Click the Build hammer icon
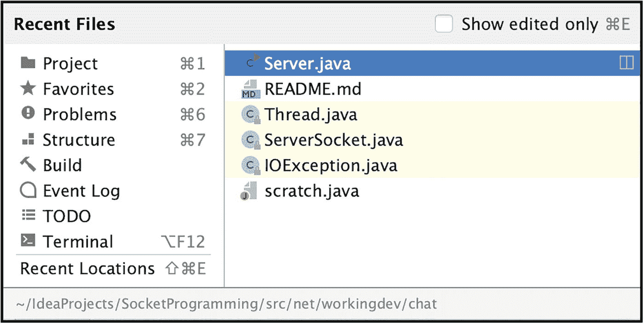644x324 pixels. [x=28, y=165]
